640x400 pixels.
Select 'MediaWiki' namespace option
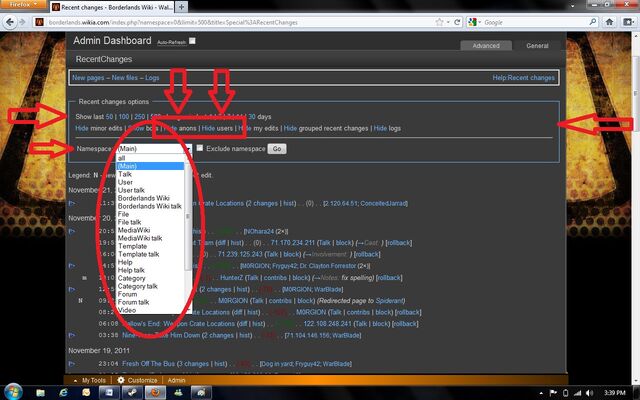150,230
